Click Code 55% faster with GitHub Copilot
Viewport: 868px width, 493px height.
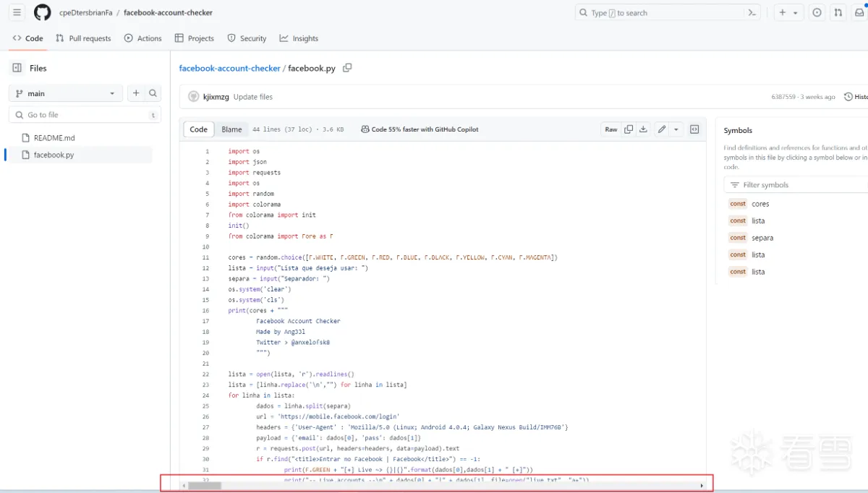pyautogui.click(x=420, y=129)
